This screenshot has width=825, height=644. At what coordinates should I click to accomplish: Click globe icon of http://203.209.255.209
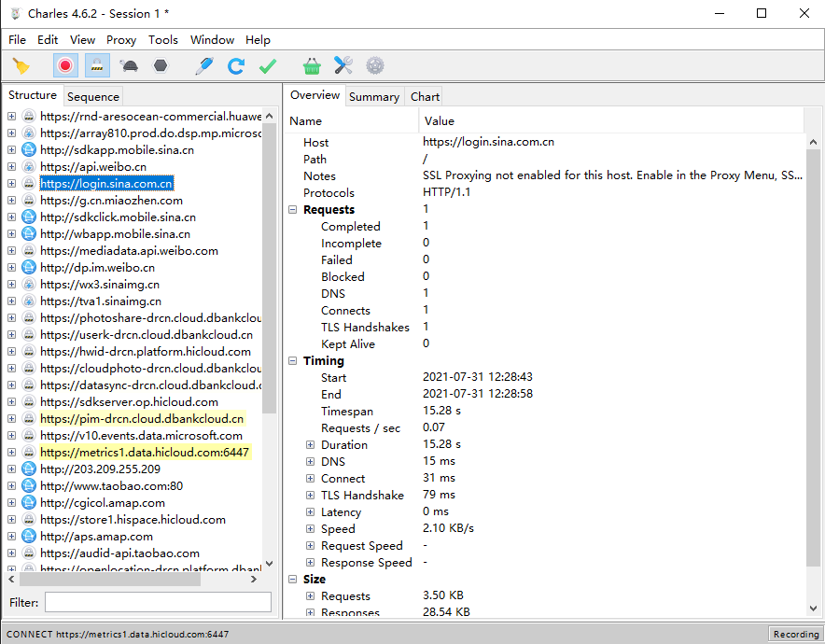pyautogui.click(x=29, y=469)
